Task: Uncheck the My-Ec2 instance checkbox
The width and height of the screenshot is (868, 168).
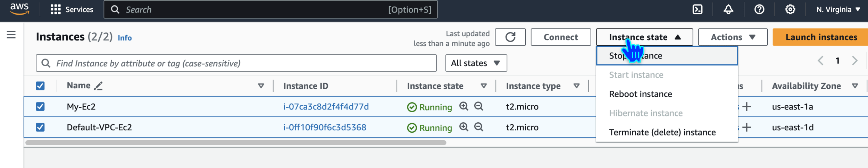Action: [x=40, y=107]
